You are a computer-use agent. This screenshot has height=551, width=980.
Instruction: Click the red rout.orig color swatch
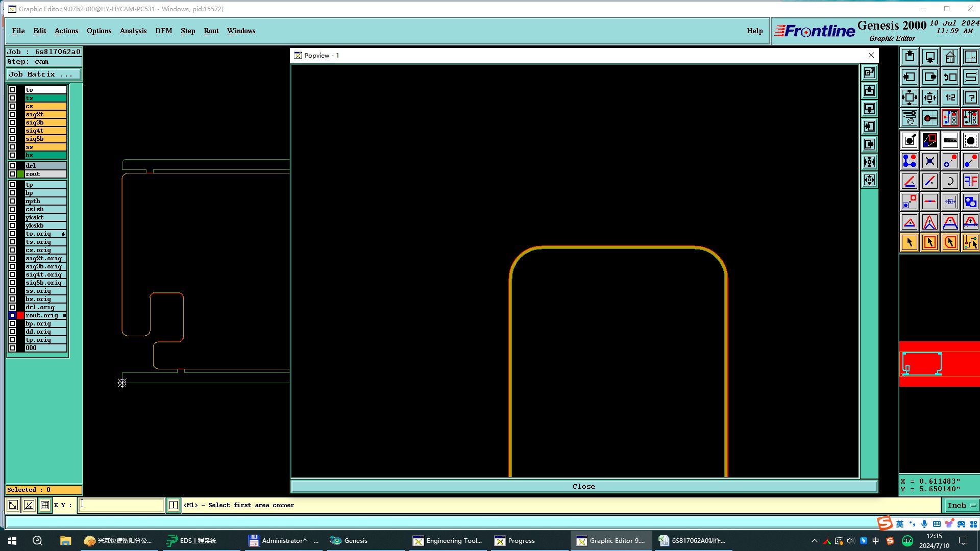(20, 315)
